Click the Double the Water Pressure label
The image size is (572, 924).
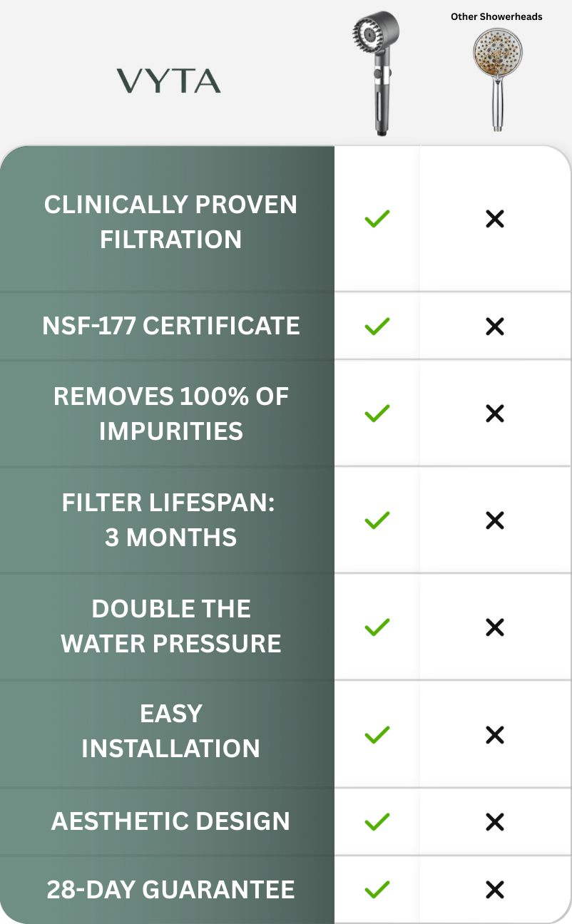click(170, 626)
